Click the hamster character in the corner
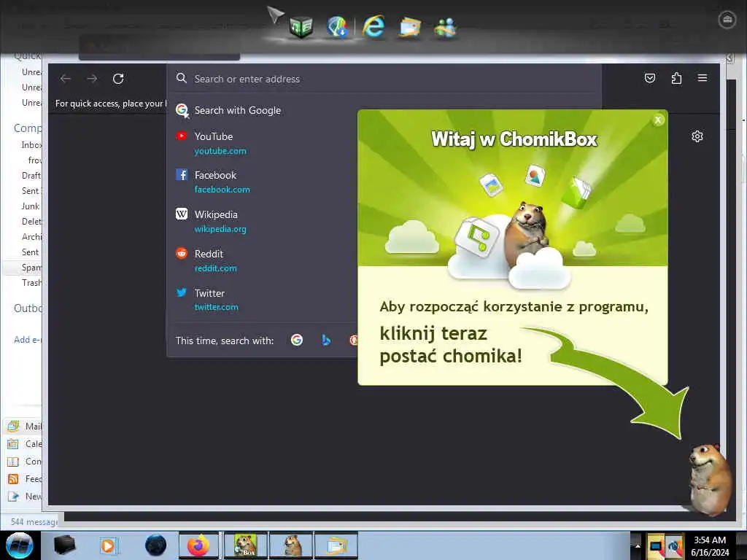 click(708, 479)
